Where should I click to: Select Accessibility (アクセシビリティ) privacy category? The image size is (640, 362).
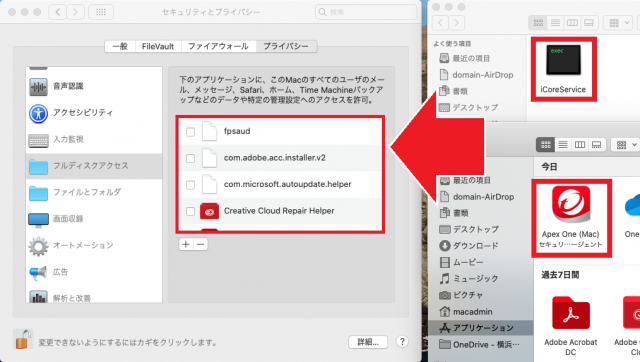tap(94, 113)
